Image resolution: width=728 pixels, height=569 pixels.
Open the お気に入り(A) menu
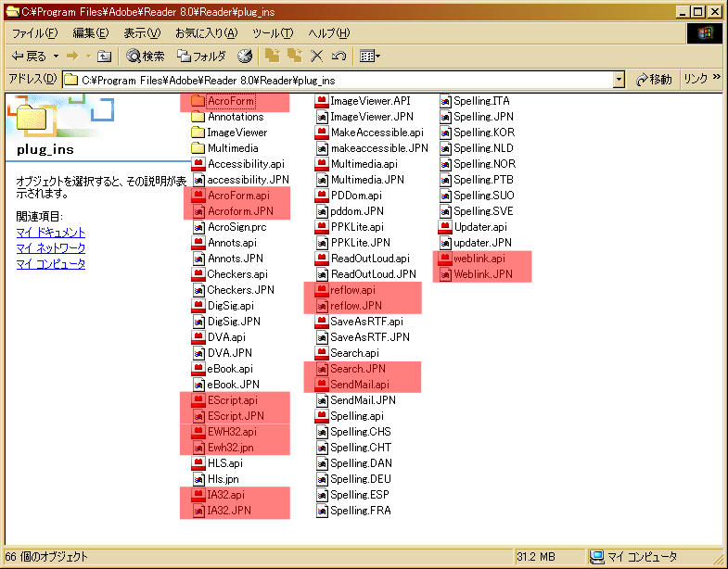coord(206,33)
